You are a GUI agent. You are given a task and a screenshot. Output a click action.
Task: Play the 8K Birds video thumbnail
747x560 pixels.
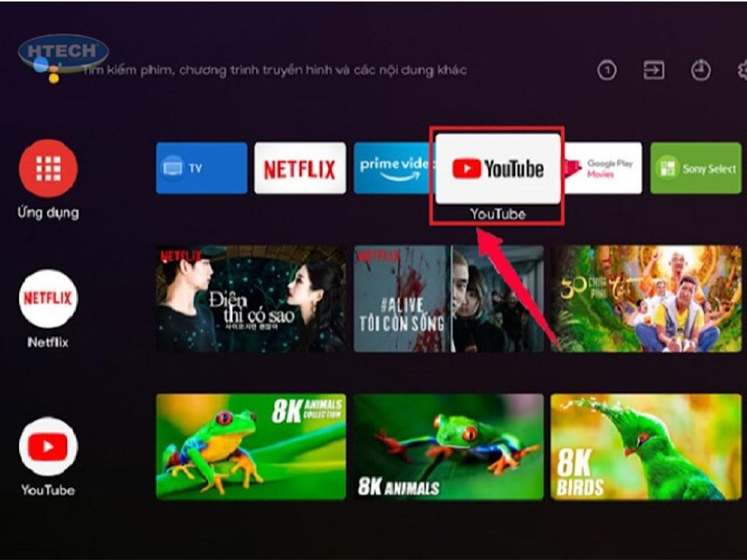click(x=646, y=446)
